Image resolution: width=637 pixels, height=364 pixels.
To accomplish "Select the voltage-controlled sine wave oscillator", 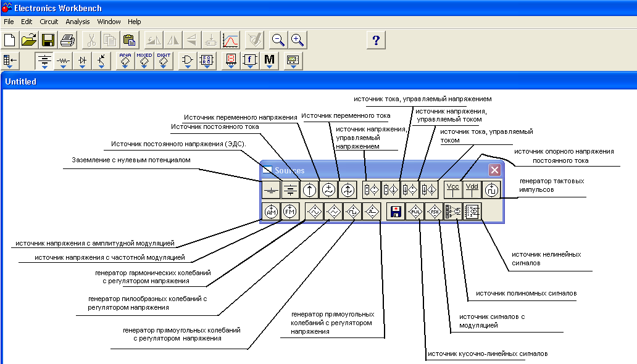I will pyautogui.click(x=314, y=211).
